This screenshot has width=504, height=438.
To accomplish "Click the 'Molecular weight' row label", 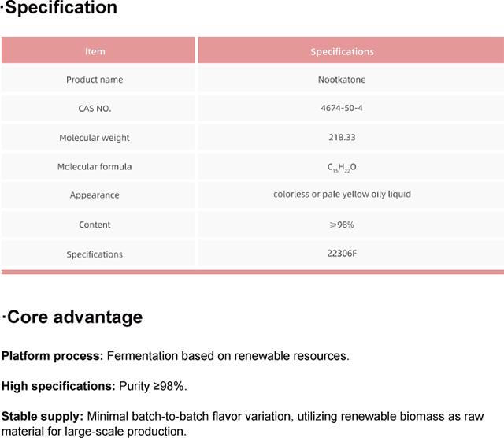I will [94, 138].
